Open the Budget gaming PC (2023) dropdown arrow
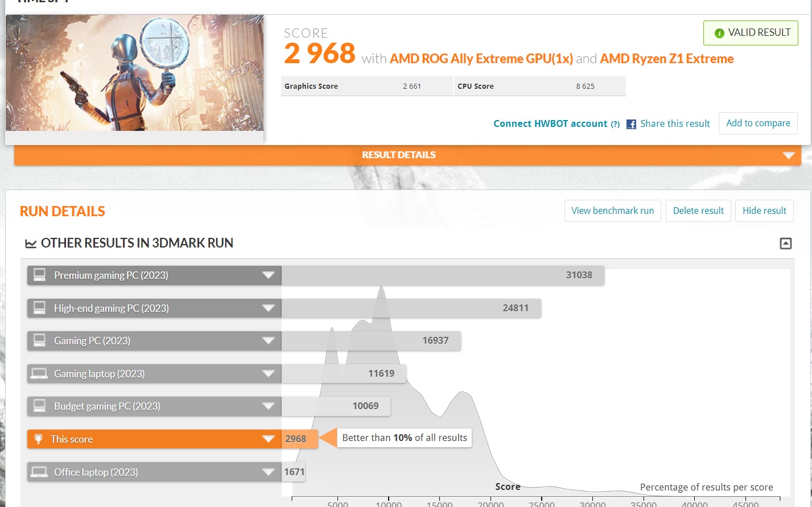The image size is (812, 507). point(268,406)
